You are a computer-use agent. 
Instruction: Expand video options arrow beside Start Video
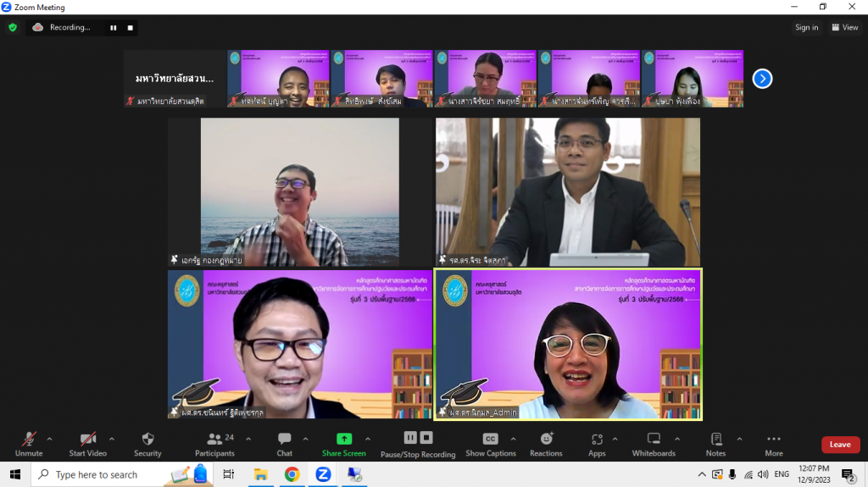tap(112, 439)
